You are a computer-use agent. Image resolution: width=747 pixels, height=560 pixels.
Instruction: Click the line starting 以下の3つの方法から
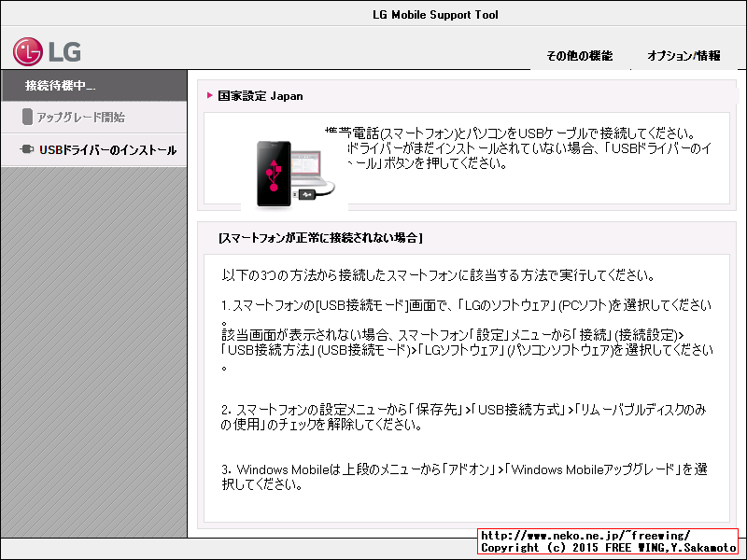click(438, 275)
